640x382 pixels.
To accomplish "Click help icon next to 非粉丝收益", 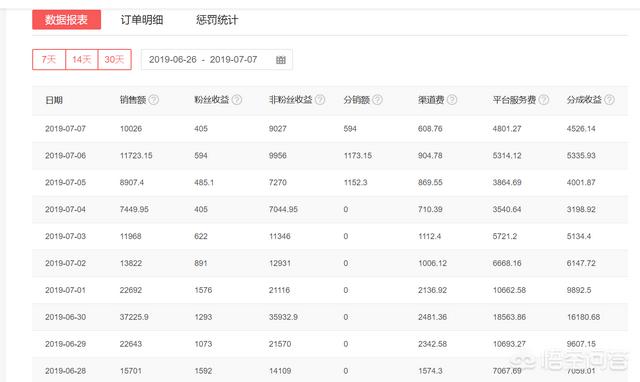I will point(320,100).
